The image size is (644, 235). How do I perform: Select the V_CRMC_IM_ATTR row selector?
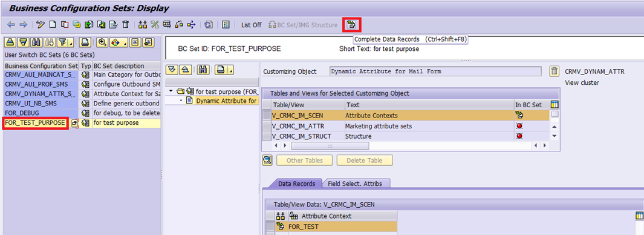[x=267, y=125]
